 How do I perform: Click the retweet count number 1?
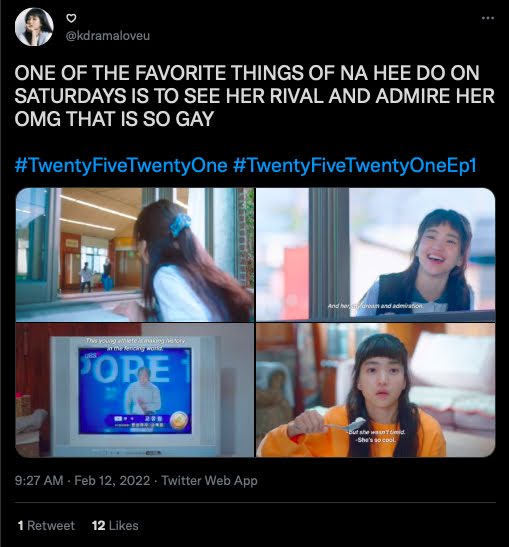[x=21, y=525]
